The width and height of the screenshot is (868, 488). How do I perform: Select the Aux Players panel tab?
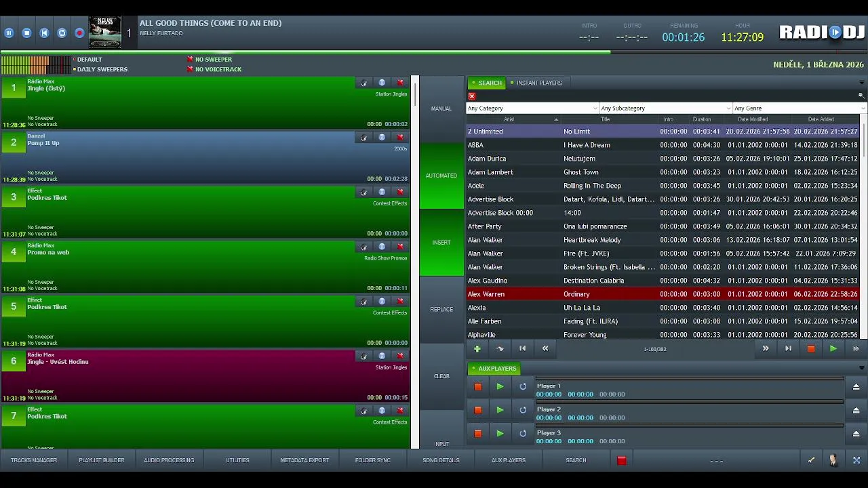[494, 369]
